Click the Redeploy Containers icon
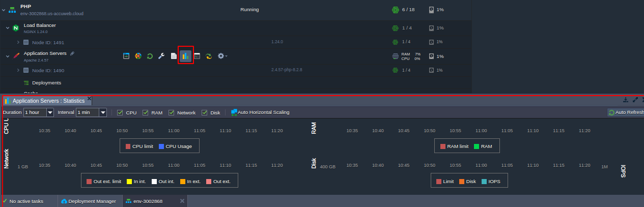The width and height of the screenshot is (644, 207). (209, 56)
